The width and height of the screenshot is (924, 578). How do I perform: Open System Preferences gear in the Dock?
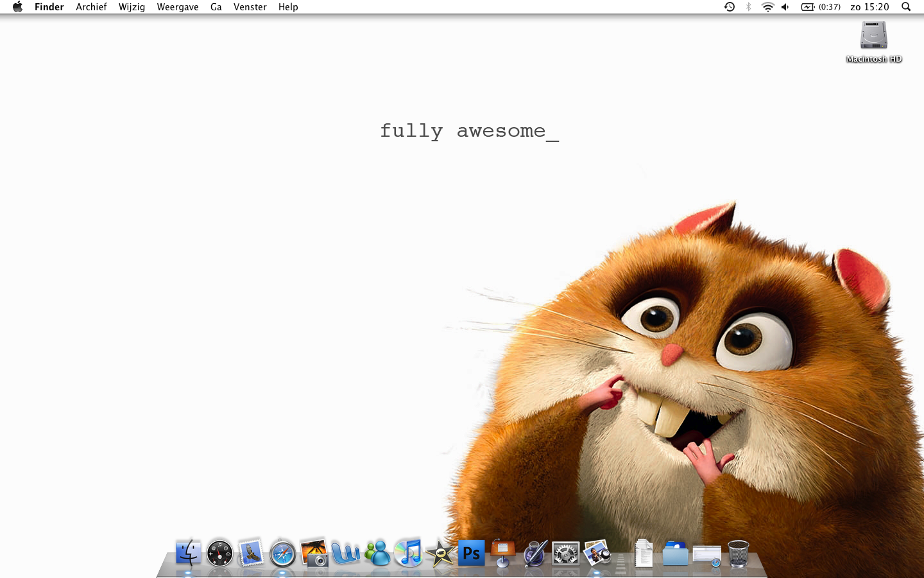click(566, 553)
